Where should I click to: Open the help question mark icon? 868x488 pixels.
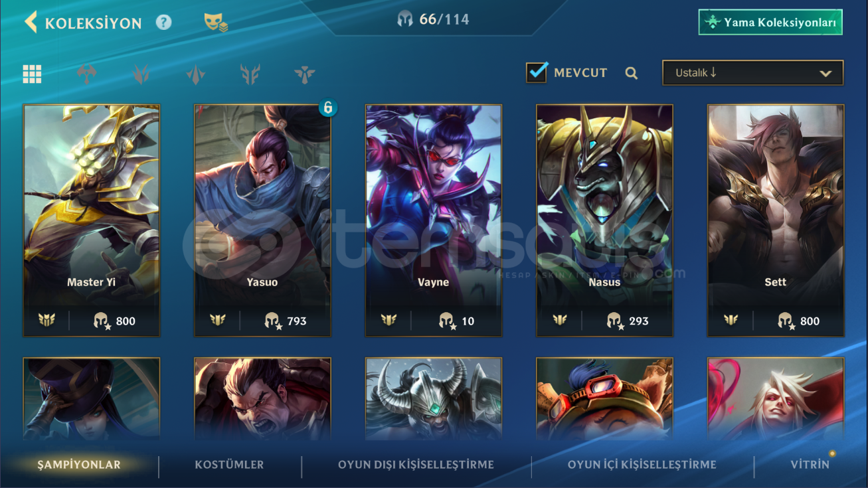point(163,23)
